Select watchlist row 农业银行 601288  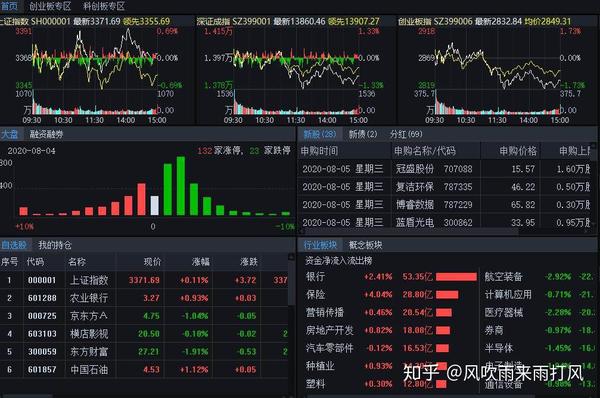pyautogui.click(x=144, y=298)
